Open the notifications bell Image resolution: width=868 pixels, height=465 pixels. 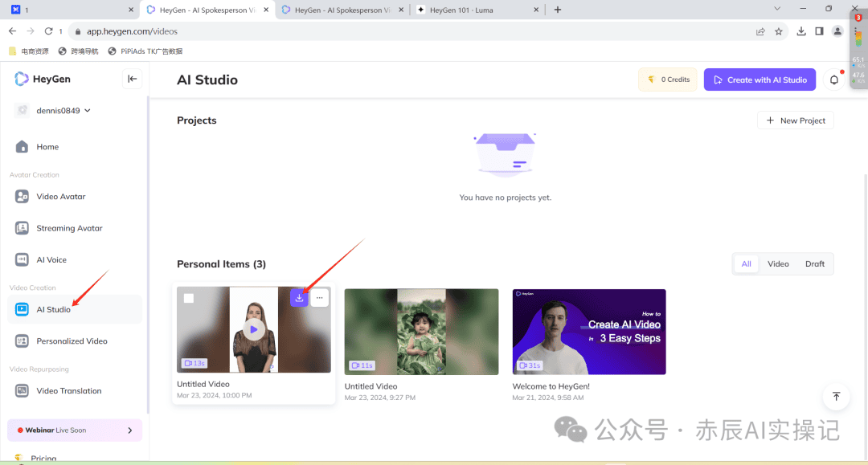[x=833, y=80]
